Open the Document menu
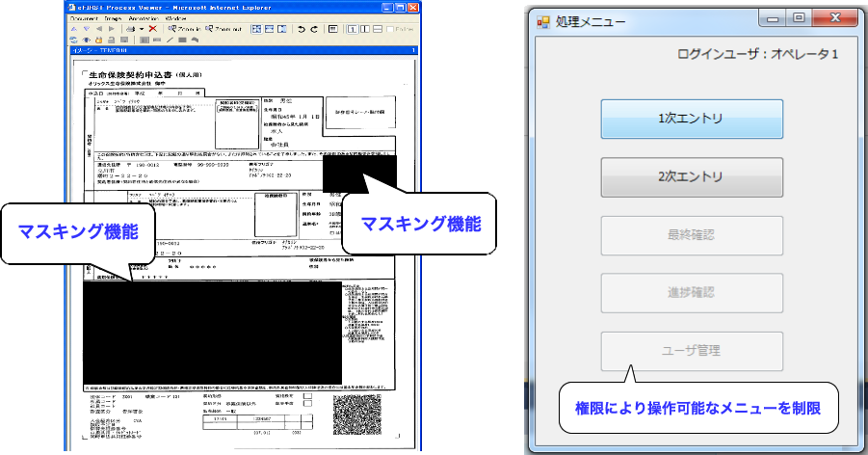The image size is (868, 455). [84, 18]
